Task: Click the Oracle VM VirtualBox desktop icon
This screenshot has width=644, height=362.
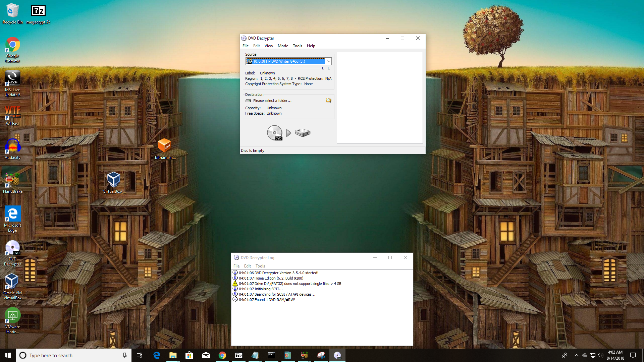Action: [12, 281]
